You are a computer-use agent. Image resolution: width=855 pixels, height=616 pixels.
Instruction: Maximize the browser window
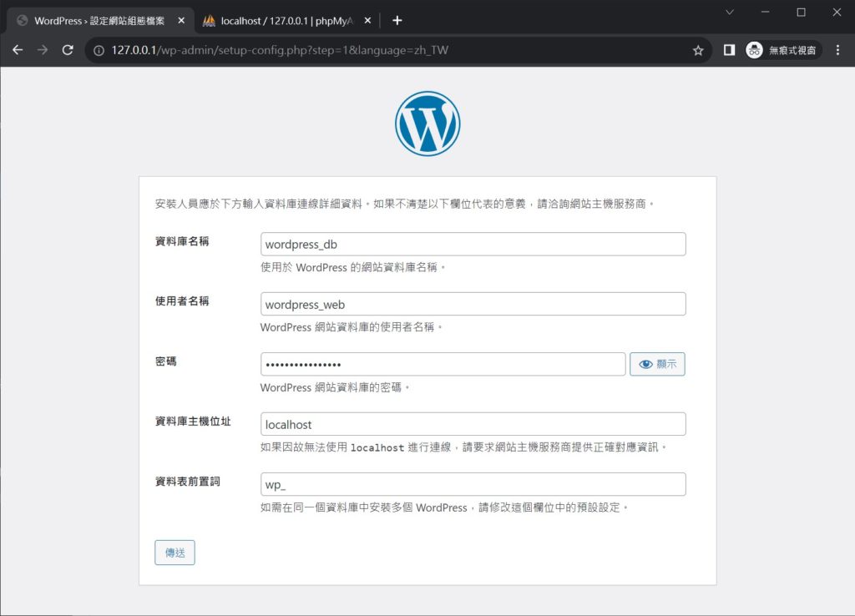[801, 12]
